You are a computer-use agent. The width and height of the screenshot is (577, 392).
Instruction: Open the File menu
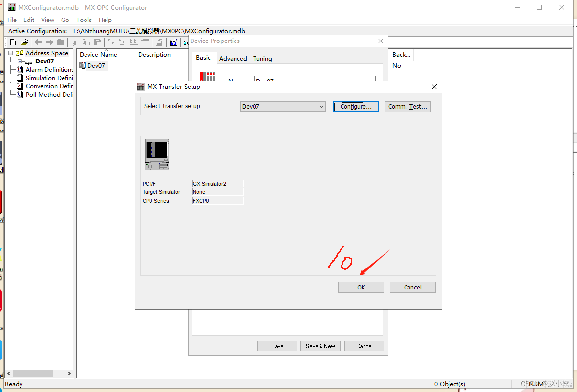[12, 20]
